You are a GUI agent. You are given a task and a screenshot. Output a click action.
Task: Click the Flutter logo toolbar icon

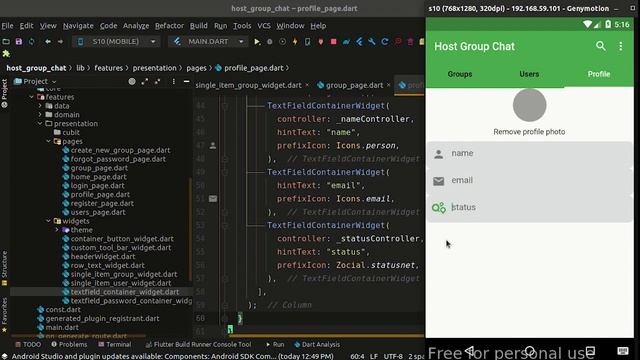coord(359,42)
